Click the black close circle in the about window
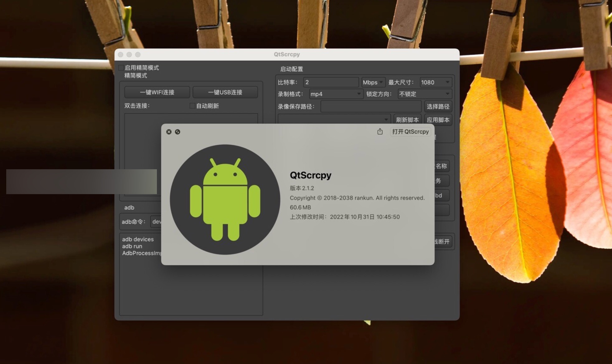612x364 pixels. click(169, 132)
